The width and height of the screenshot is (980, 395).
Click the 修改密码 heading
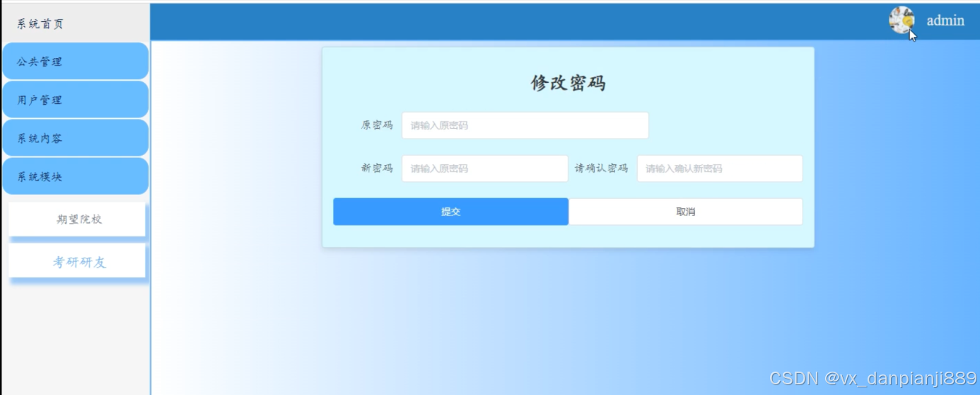click(x=568, y=83)
